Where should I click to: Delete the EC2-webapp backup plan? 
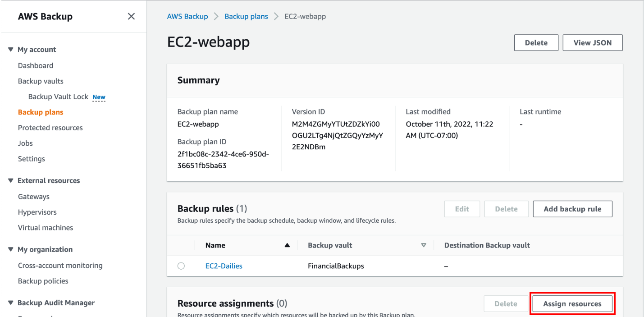[536, 43]
